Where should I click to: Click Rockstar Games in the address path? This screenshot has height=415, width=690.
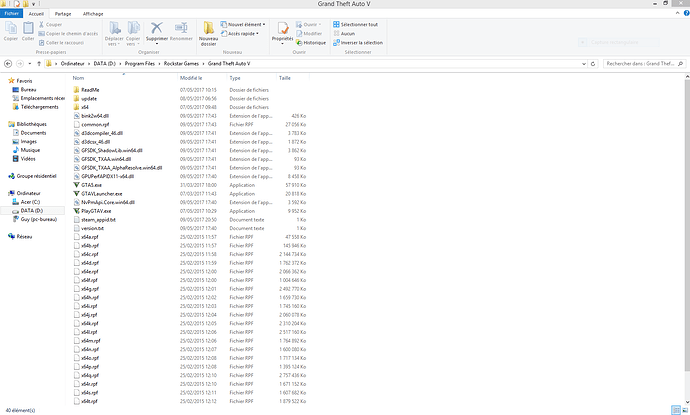coord(181,64)
